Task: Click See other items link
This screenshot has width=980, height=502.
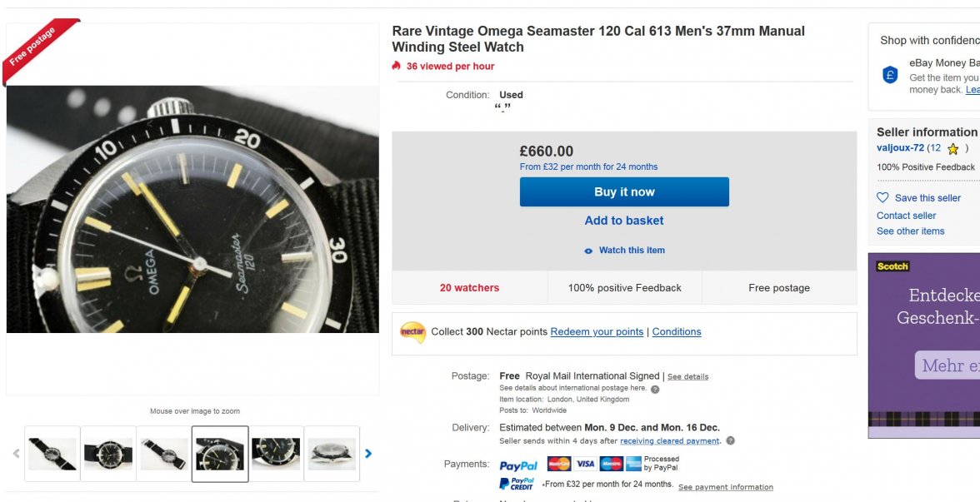Action: click(x=910, y=231)
